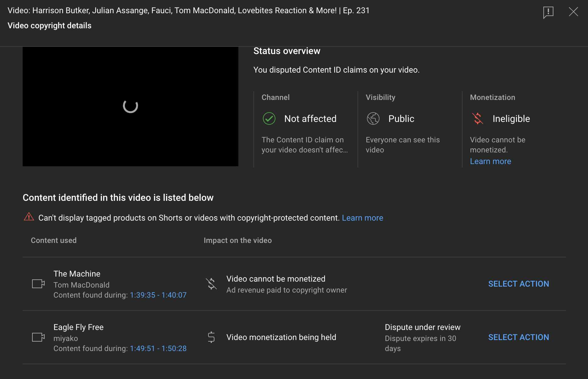The width and height of the screenshot is (588, 379).
Task: Open SELECT ACTION for The Machine claim
Action: 519,284
